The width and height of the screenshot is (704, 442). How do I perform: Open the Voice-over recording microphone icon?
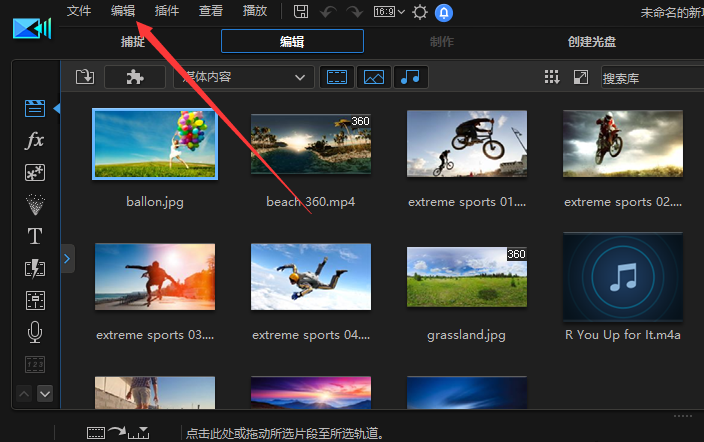[x=35, y=332]
